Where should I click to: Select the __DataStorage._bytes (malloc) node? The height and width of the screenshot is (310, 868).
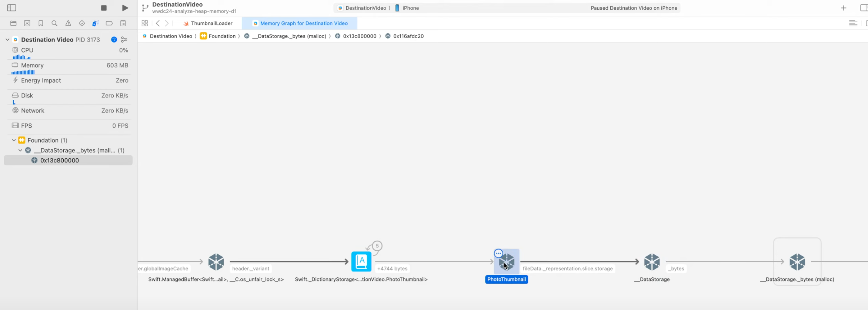(x=797, y=262)
